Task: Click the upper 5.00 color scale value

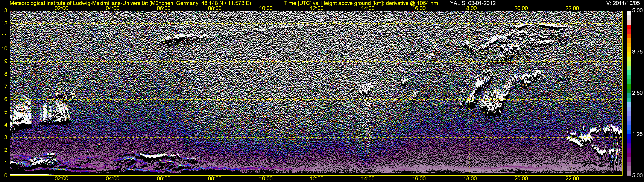Action: pos(637,11)
